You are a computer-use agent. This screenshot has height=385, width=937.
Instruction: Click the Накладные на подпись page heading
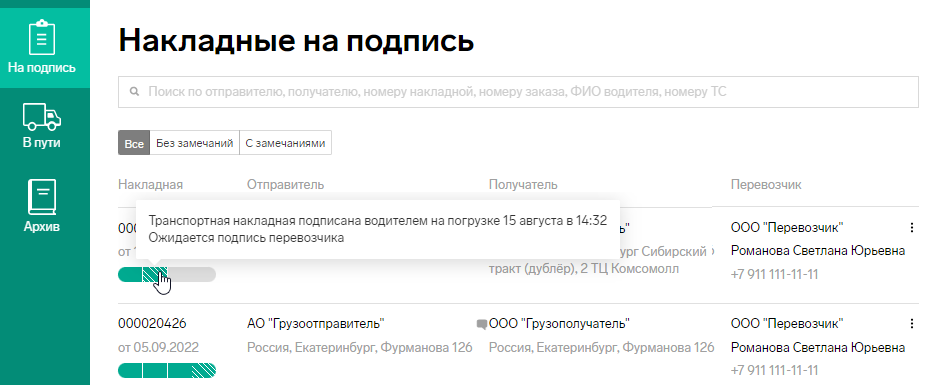(x=296, y=41)
